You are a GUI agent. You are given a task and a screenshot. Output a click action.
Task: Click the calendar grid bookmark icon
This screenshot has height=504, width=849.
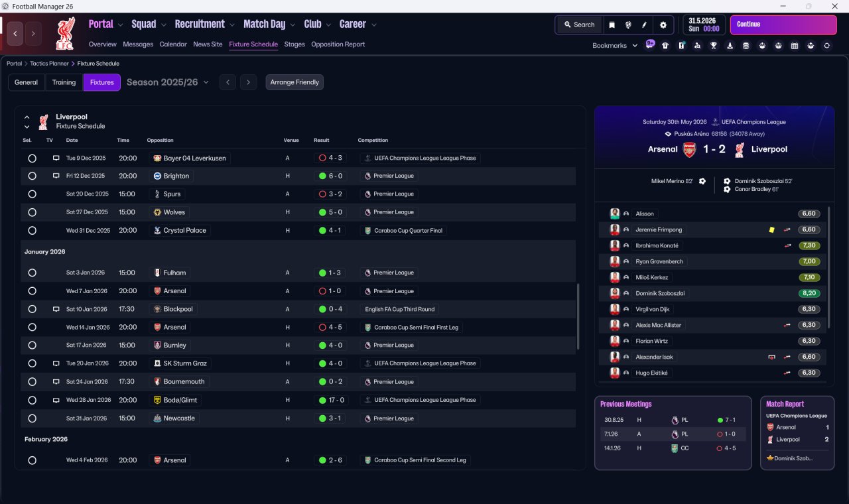pyautogui.click(x=795, y=46)
